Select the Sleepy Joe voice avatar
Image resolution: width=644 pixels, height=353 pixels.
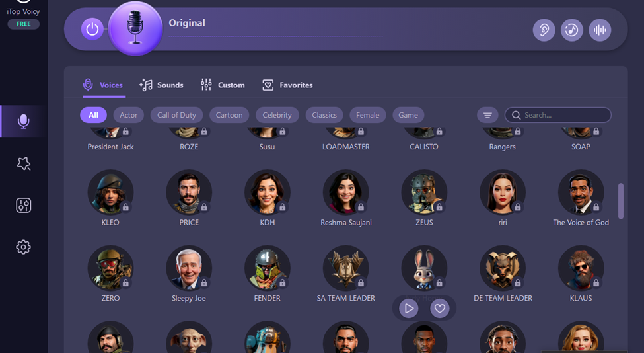pyautogui.click(x=189, y=268)
